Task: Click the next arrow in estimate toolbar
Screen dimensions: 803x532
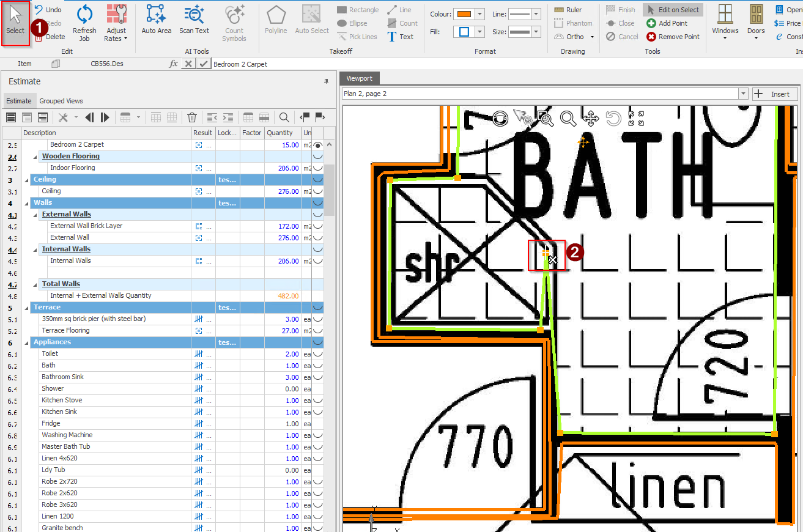Action: 105,117
